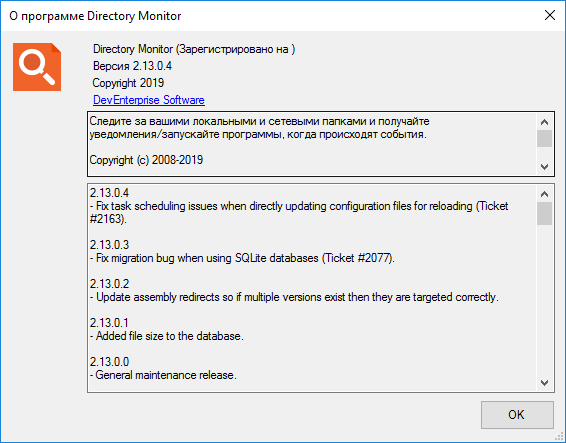Screen dimensions: 566x443
Task: Click the description box scroll-down arrow
Action: point(544,167)
